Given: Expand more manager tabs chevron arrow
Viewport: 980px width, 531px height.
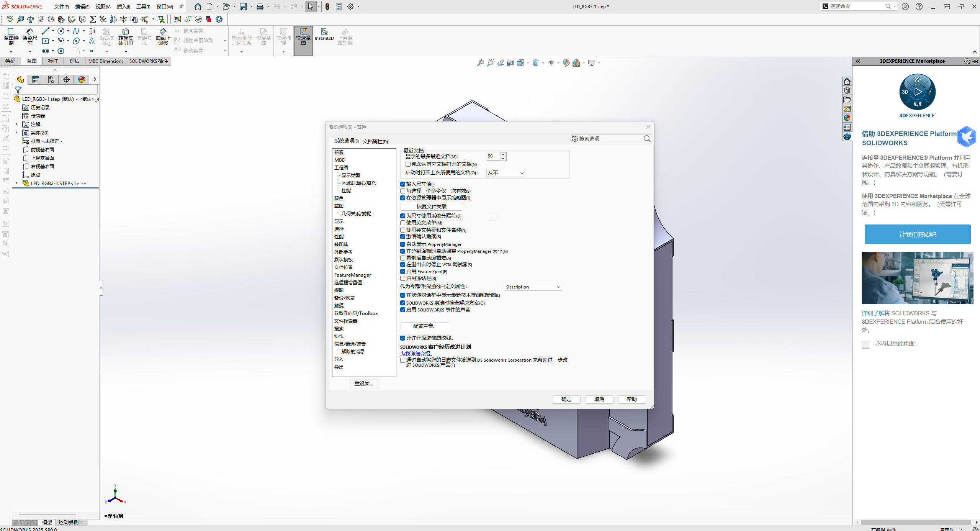Looking at the screenshot, I should coord(95,80).
